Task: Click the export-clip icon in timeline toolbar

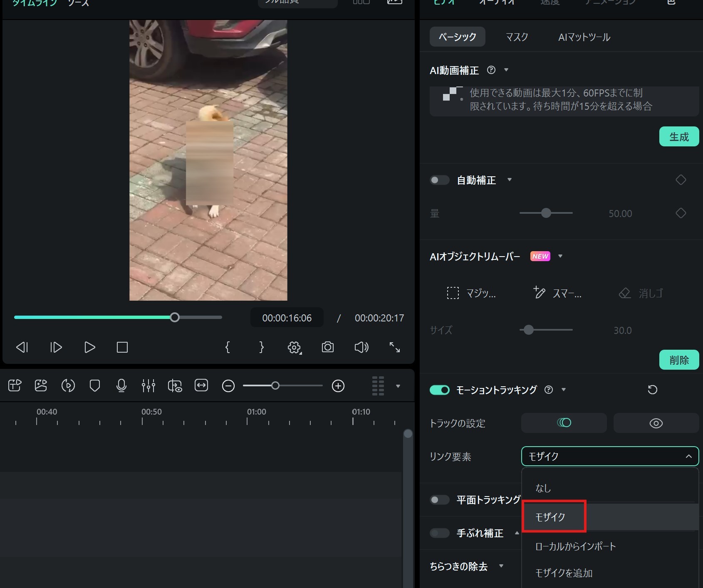Action: point(15,386)
